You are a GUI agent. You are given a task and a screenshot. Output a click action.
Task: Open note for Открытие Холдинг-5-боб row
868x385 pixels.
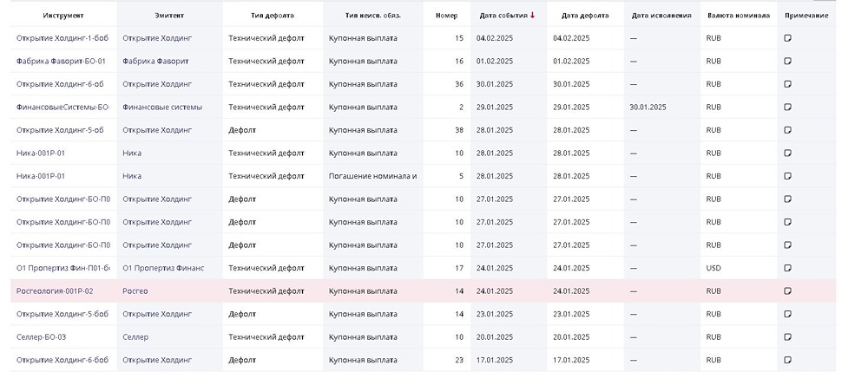787,314
